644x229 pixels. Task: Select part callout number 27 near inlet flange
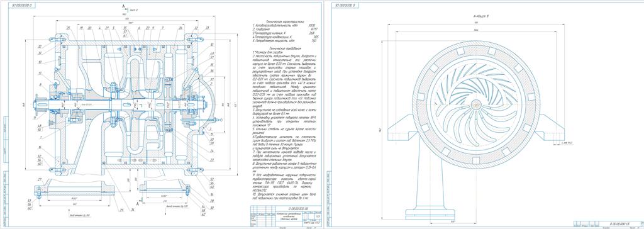tap(40, 179)
